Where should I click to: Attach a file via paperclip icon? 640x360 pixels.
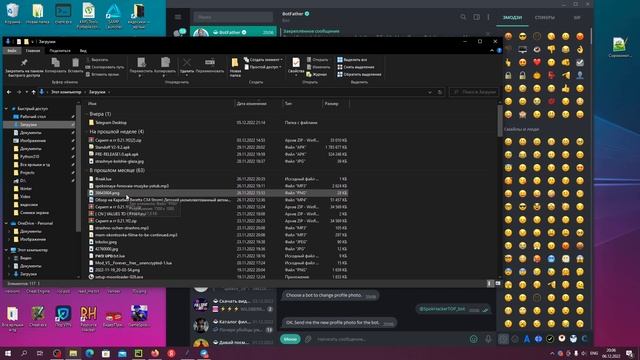[308, 339]
